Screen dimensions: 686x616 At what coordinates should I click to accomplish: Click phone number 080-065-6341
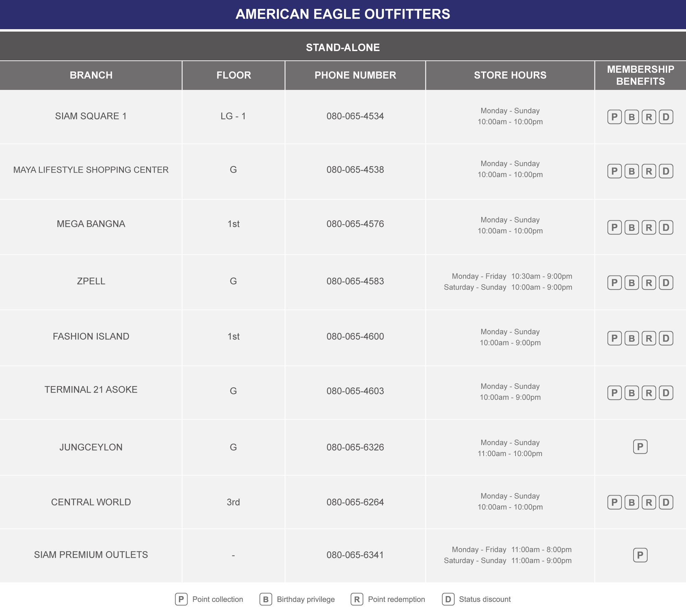(355, 555)
